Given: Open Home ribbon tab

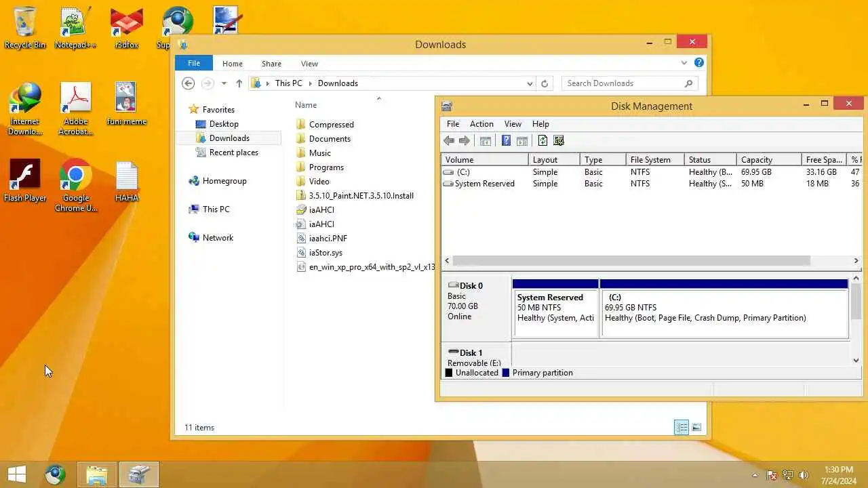Looking at the screenshot, I should pos(232,64).
